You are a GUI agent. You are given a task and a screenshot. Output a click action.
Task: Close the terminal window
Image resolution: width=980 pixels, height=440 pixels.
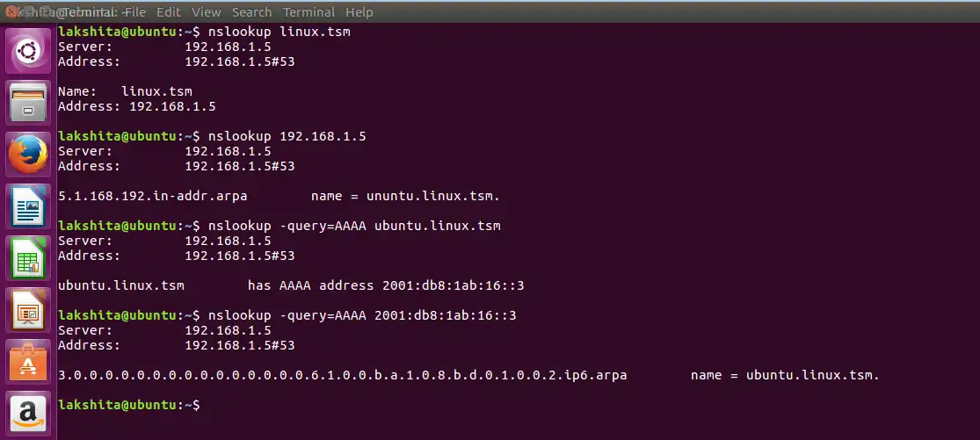point(11,12)
